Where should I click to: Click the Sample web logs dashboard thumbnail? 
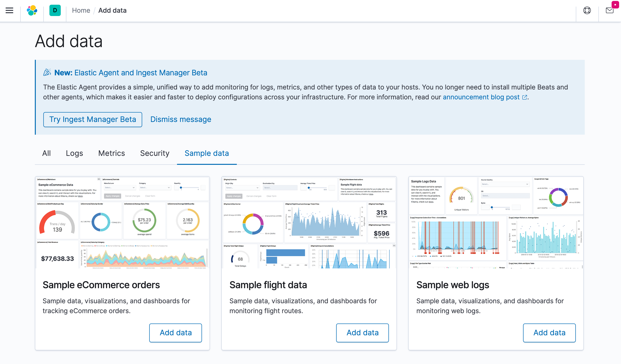pyautogui.click(x=496, y=222)
